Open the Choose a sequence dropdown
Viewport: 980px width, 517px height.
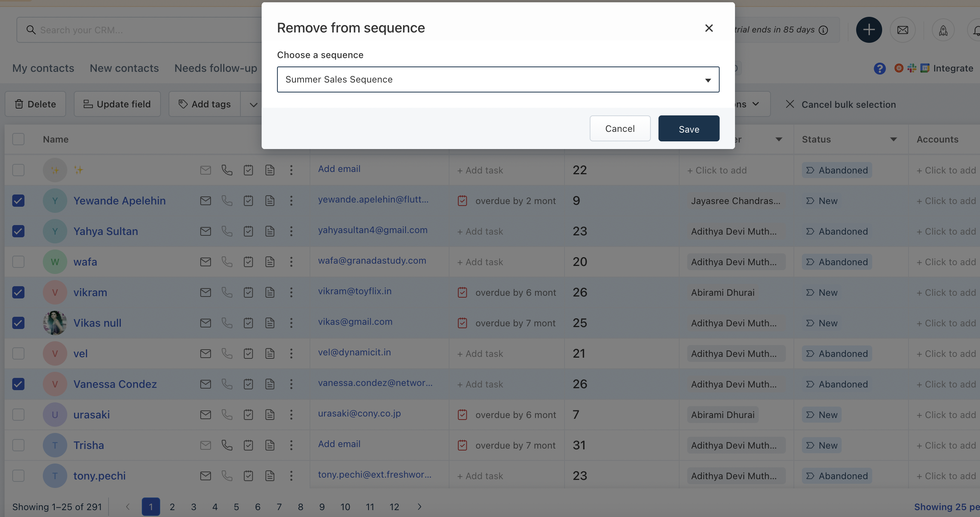tap(498, 79)
